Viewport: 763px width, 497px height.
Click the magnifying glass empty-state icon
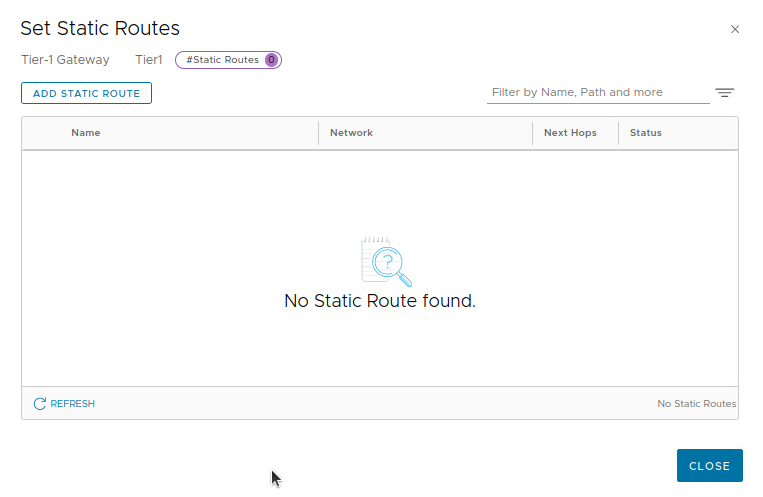pyautogui.click(x=386, y=262)
